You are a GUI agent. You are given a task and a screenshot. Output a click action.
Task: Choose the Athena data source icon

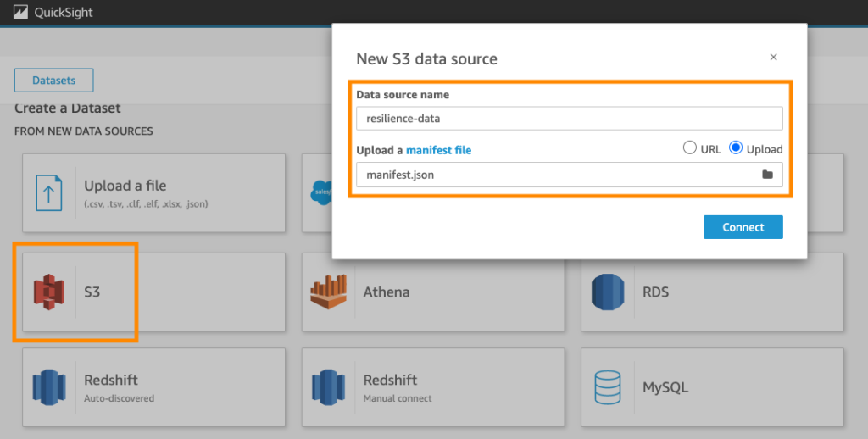point(328,292)
